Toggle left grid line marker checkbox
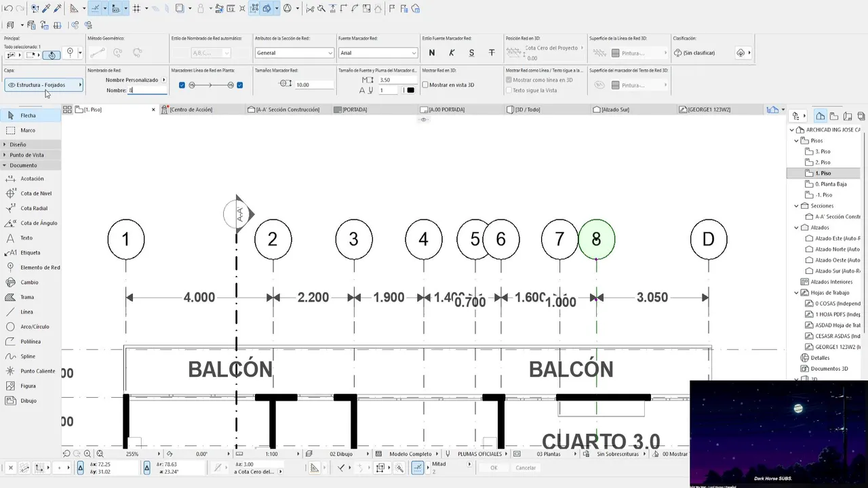Screen dimensions: 868x488 (182, 85)
